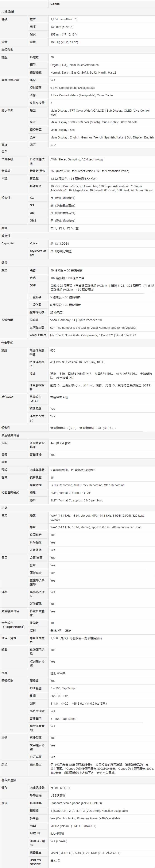
Task: Click the 'Capacity' row label
Action: click(x=7, y=243)
